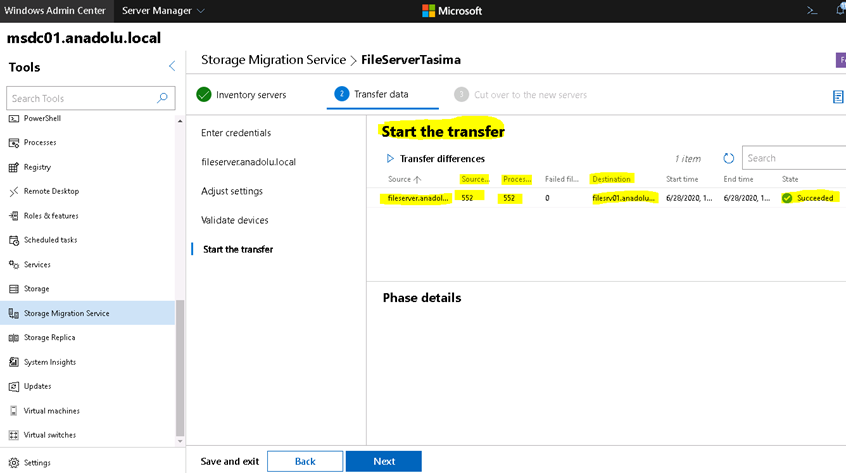The height and width of the screenshot is (473, 846).
Task: Go to Validate devices step
Action: tap(234, 220)
